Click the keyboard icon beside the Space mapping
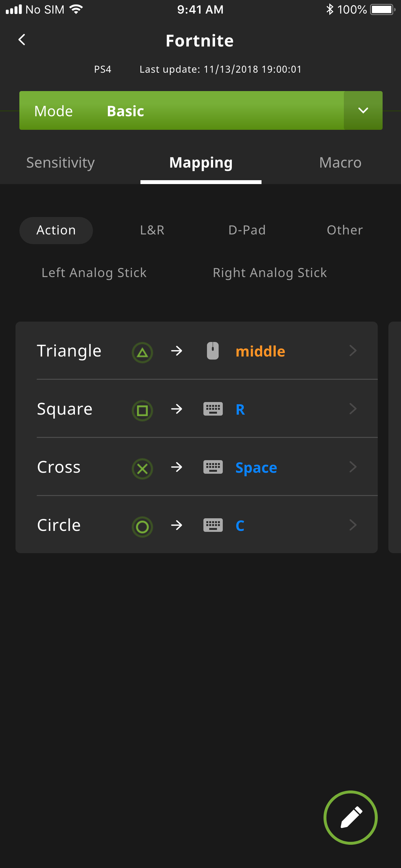Screen dimensions: 401x868 coord(213,467)
